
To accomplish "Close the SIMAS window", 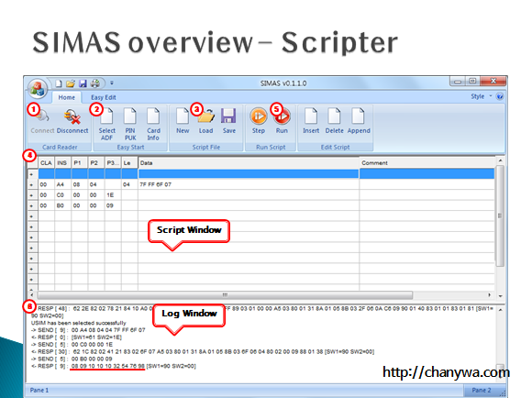I will (493, 82).
